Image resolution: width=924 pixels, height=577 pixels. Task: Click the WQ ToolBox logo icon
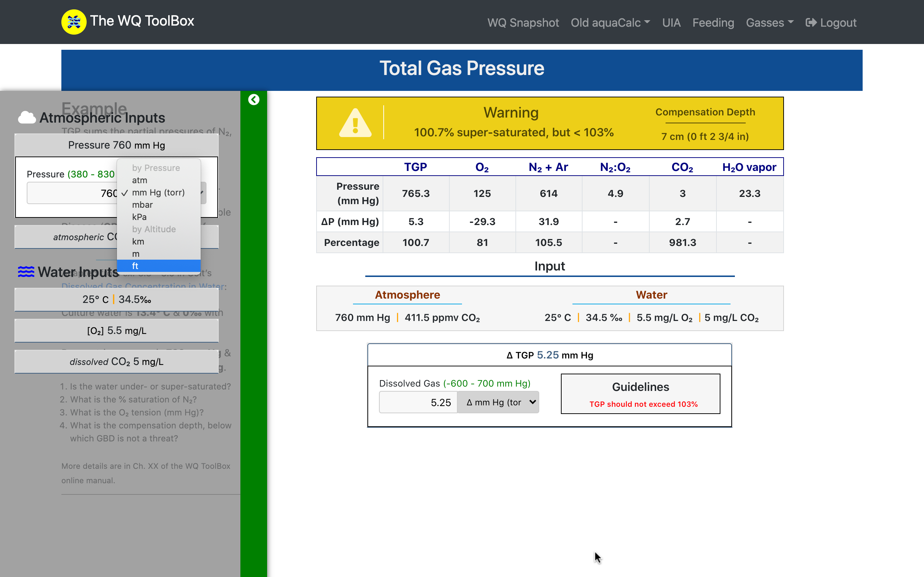point(74,22)
